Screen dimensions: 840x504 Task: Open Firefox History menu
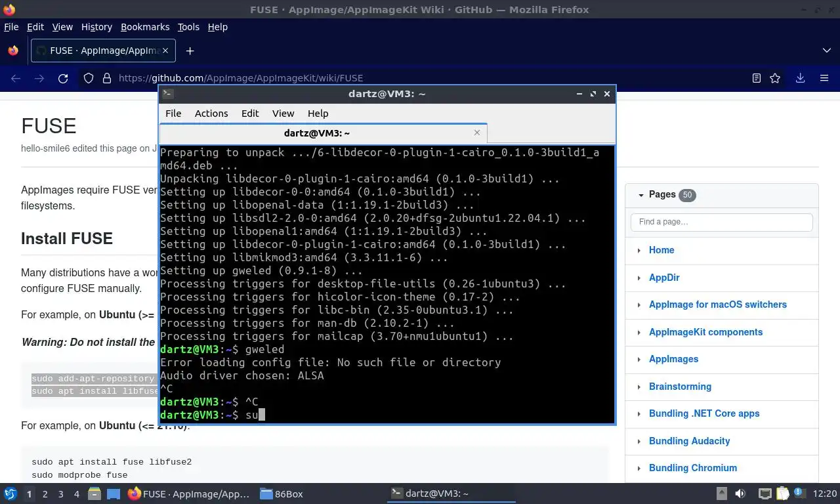click(x=96, y=27)
